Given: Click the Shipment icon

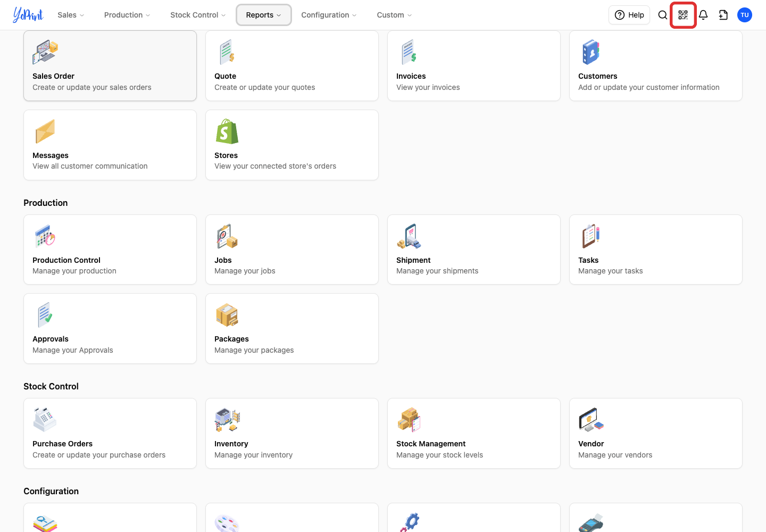Looking at the screenshot, I should 409,236.
